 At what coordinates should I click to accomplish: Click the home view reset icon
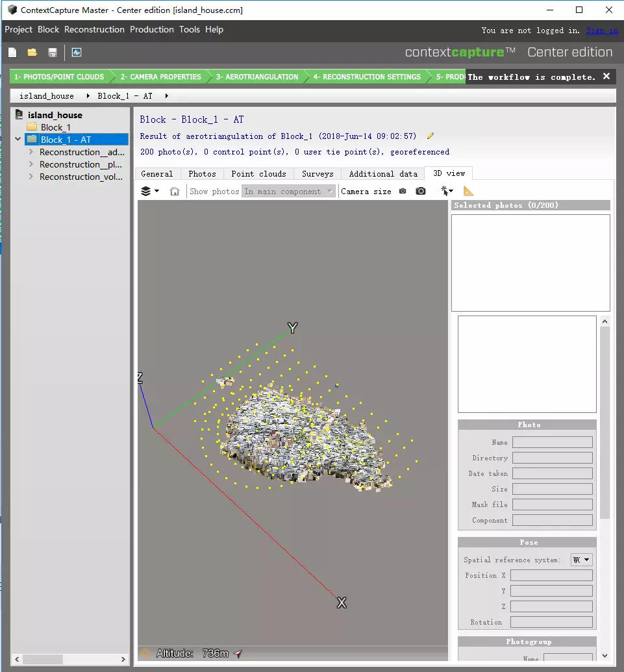175,191
